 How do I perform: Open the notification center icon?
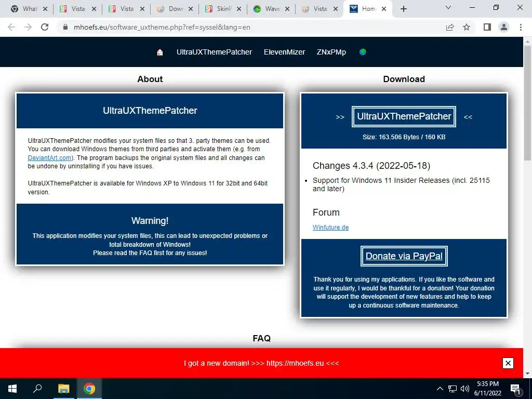pos(515,389)
